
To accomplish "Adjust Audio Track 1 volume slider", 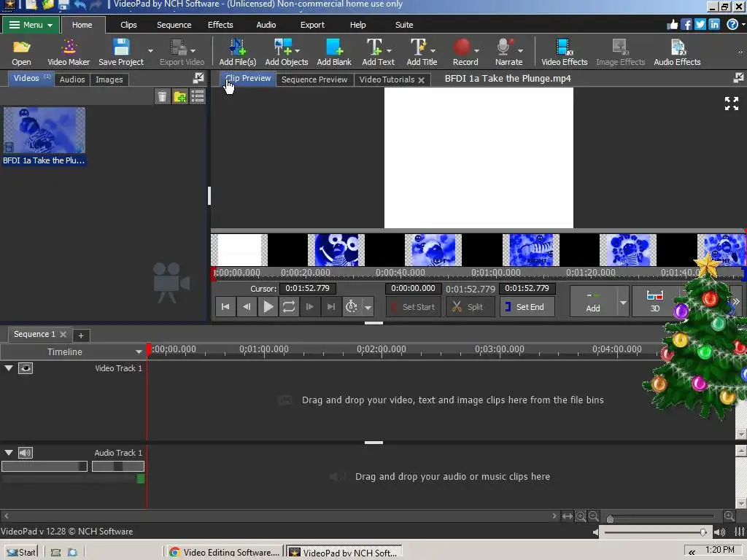I will click(x=44, y=466).
